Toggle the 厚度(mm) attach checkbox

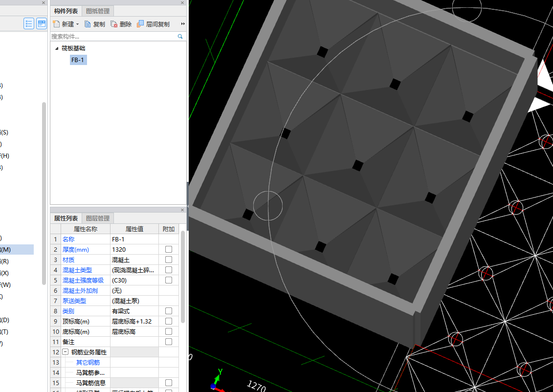click(169, 249)
